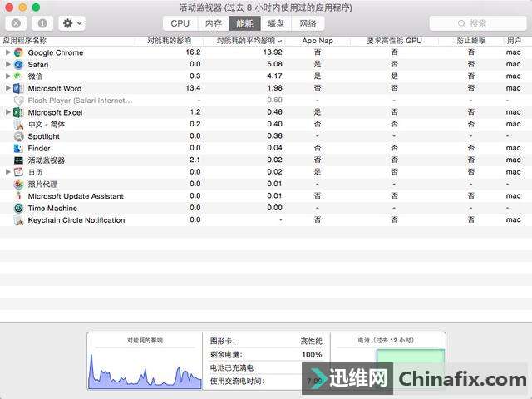Viewport: 532px width, 399px height.
Task: Select the Time Machine row name
Action: click(52, 208)
